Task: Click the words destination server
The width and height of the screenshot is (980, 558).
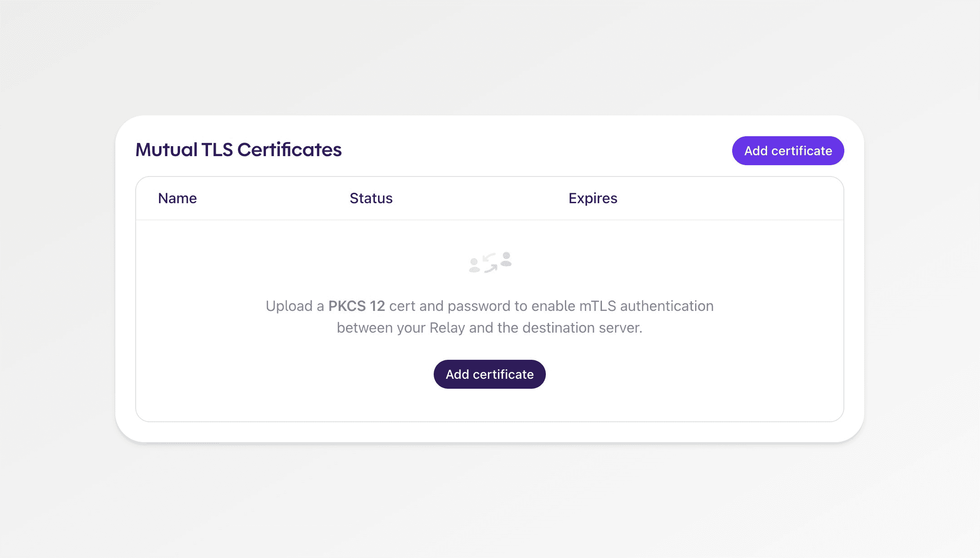Action: pos(582,328)
